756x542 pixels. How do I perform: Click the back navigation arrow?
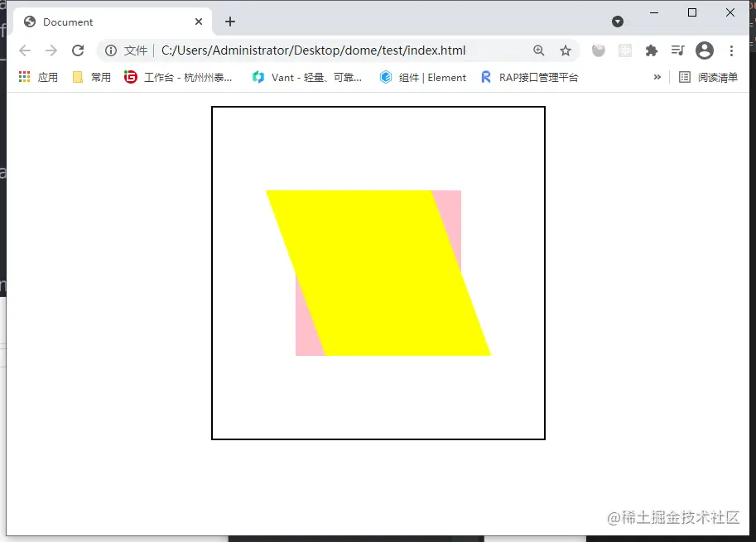coord(25,50)
